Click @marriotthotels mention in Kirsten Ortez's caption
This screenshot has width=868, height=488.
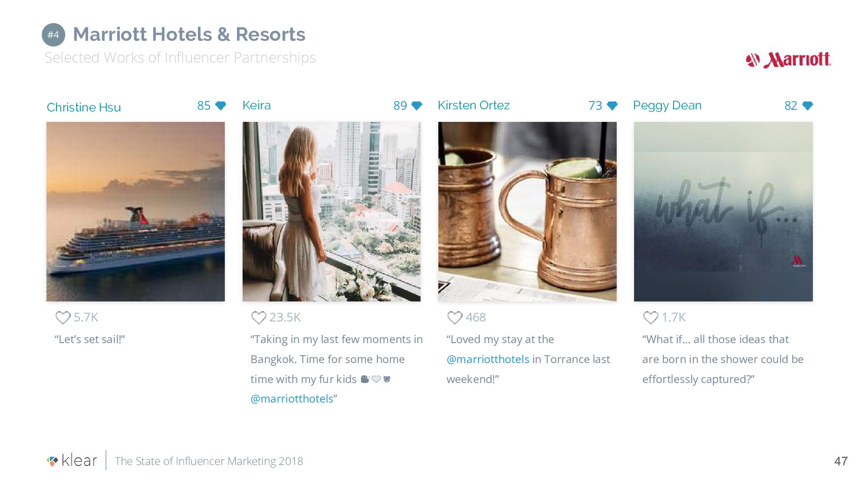[x=488, y=359]
